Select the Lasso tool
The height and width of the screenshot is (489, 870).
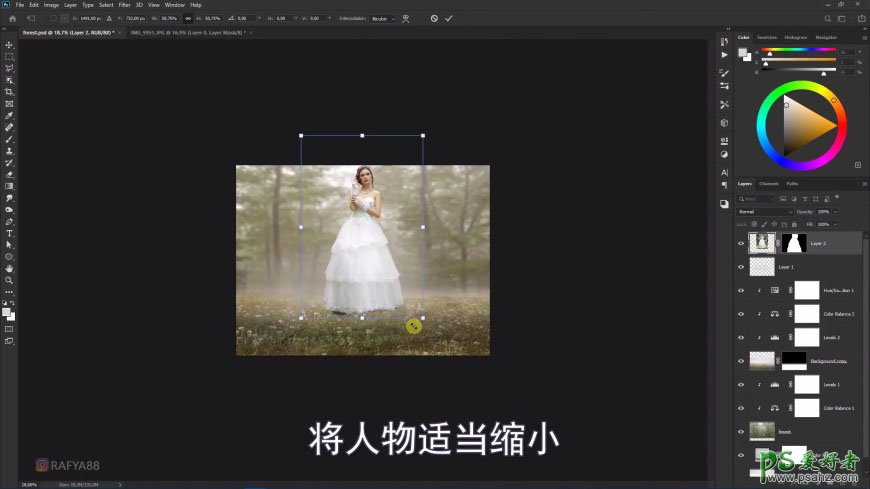click(9, 68)
